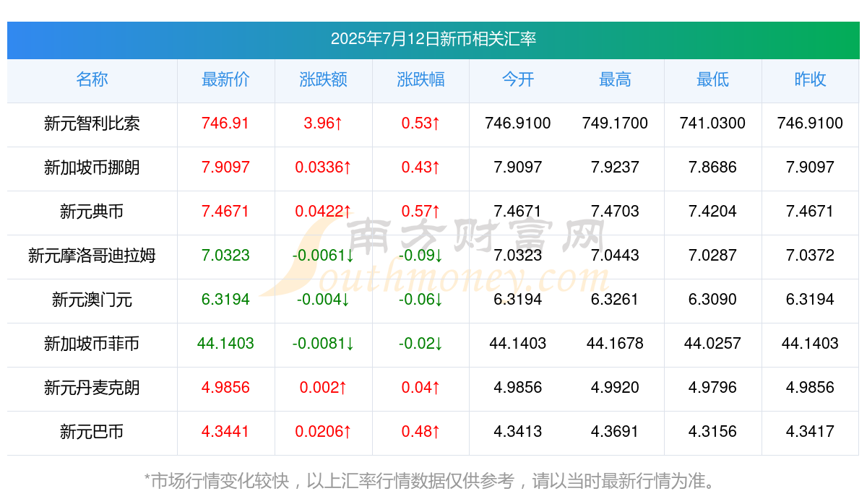
Task: Select the row name 新元澳门元
Action: pos(92,300)
